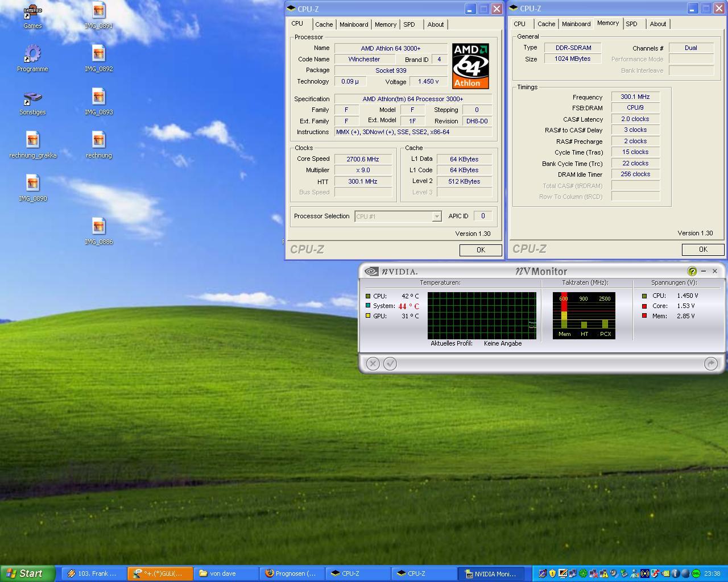
Task: Open the Mainboard tab in left CPU-Z window
Action: point(353,24)
